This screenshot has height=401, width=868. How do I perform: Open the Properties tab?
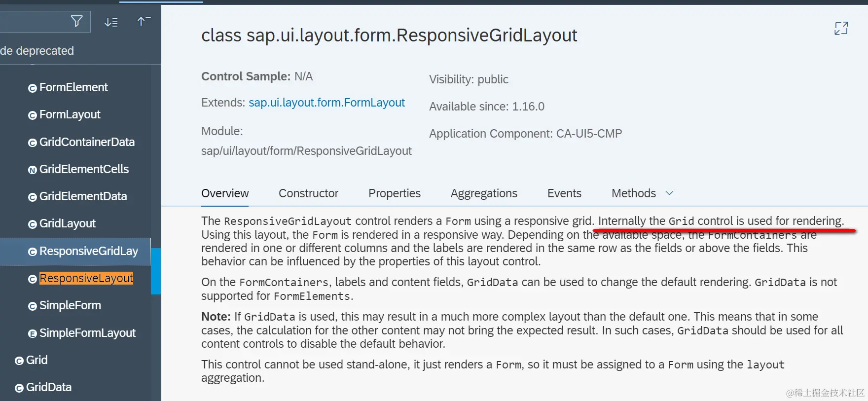[395, 193]
